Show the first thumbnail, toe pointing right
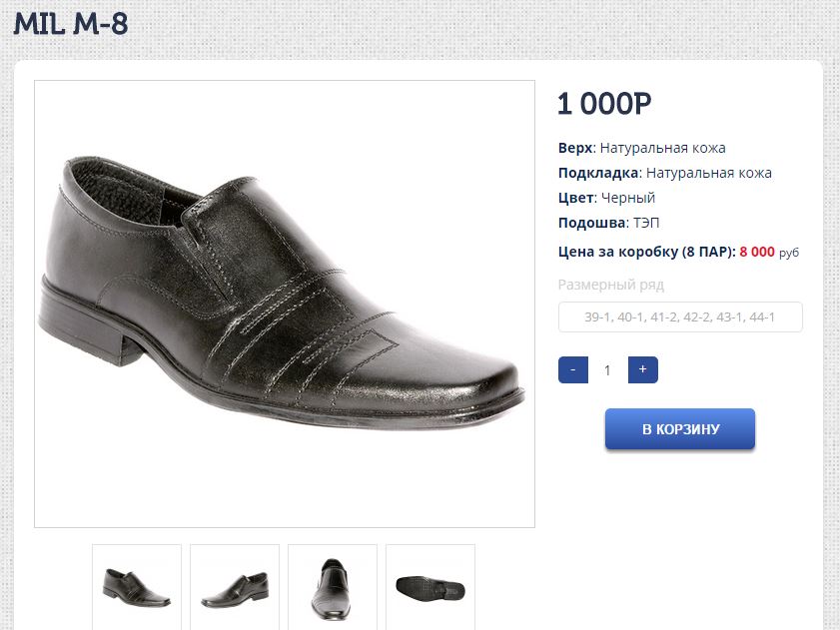The height and width of the screenshot is (630, 840). point(137,587)
